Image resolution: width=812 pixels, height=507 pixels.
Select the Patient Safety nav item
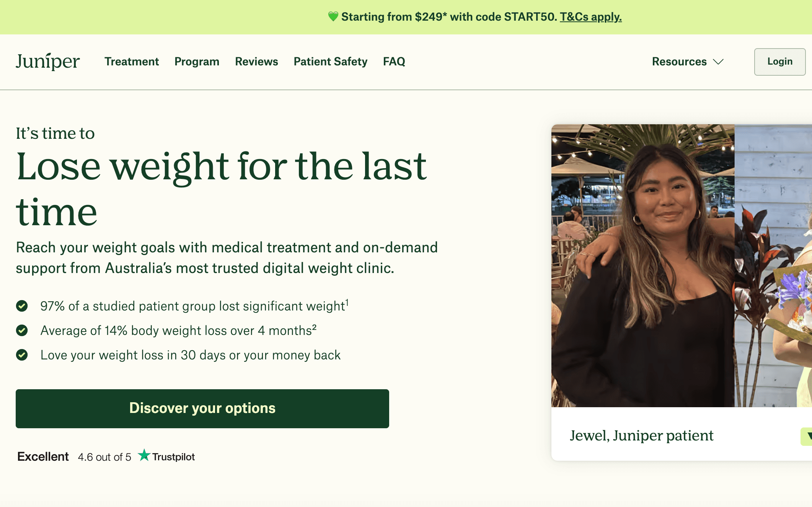coord(330,62)
